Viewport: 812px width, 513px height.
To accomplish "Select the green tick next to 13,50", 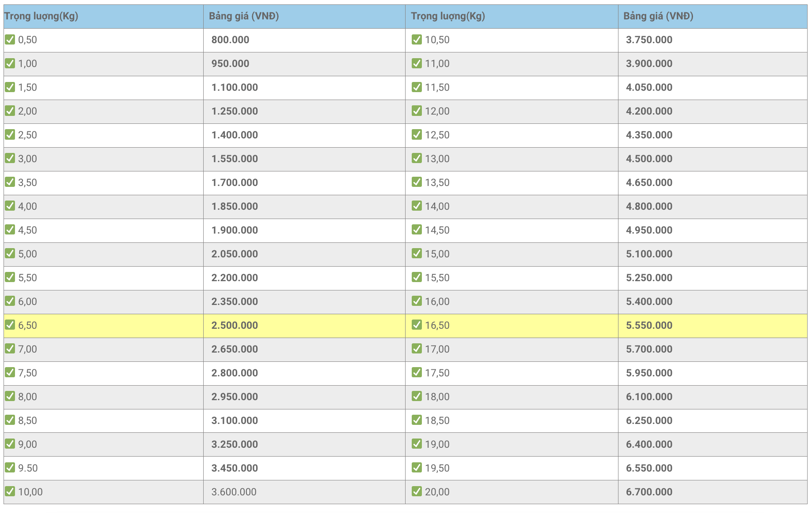I will [x=417, y=182].
